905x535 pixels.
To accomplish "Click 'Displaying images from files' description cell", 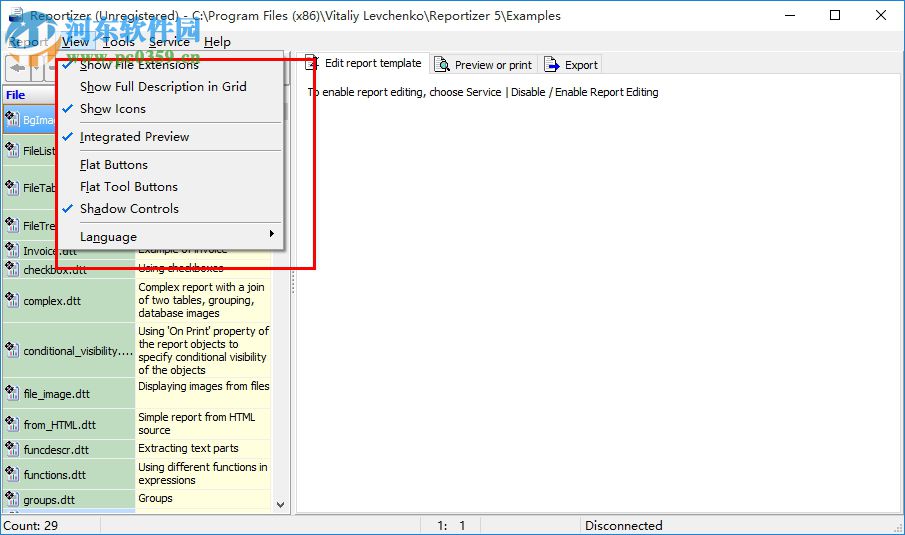I will pos(203,394).
